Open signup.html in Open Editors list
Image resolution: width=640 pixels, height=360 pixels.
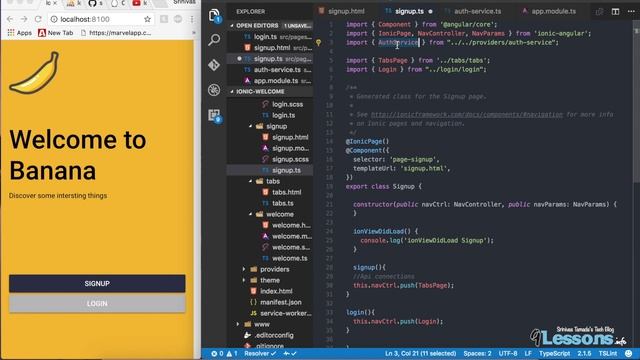point(270,48)
